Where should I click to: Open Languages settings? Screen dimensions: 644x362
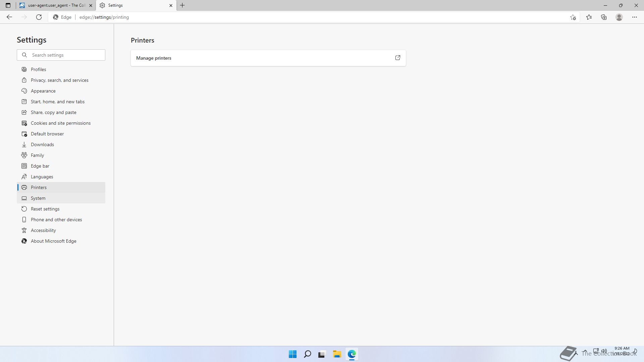[x=61, y=177]
